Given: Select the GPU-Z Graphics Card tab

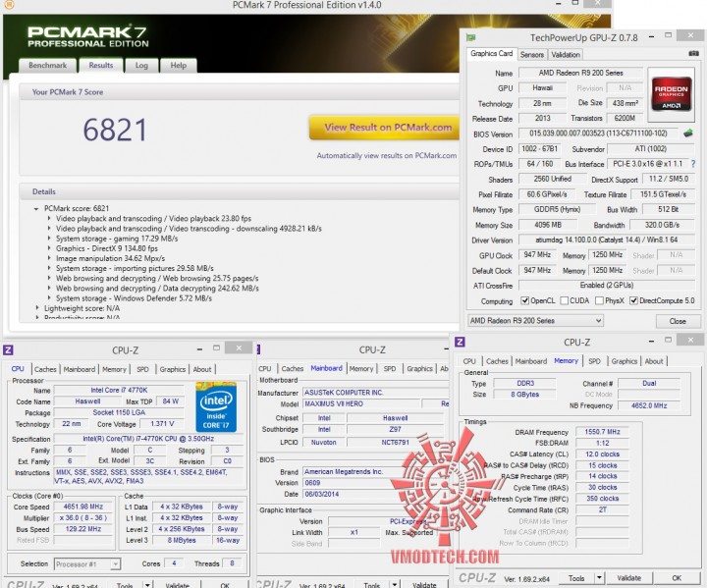Looking at the screenshot, I should click(x=492, y=54).
